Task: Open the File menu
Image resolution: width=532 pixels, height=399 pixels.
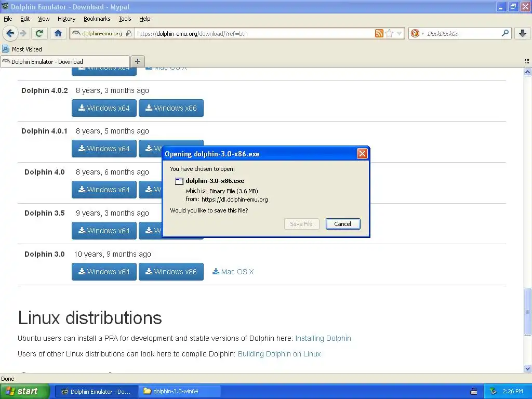Action: coord(8,19)
